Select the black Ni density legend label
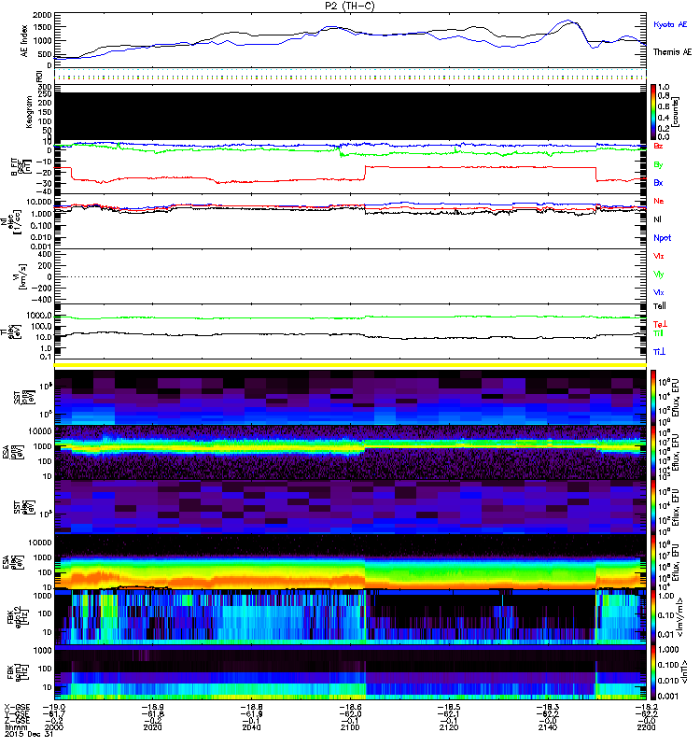Screen dimensions: 700x747 pos(657,219)
